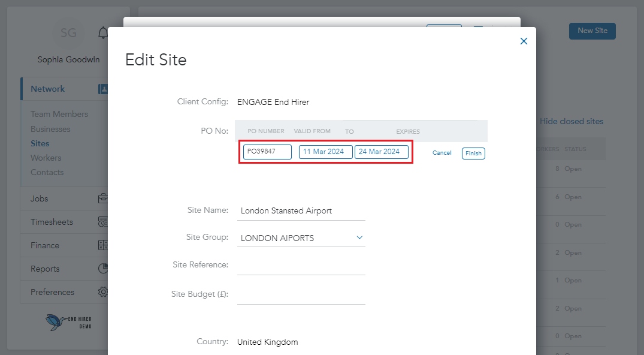
Task: Click the Open status in the 1 worker row
Action: (573, 280)
